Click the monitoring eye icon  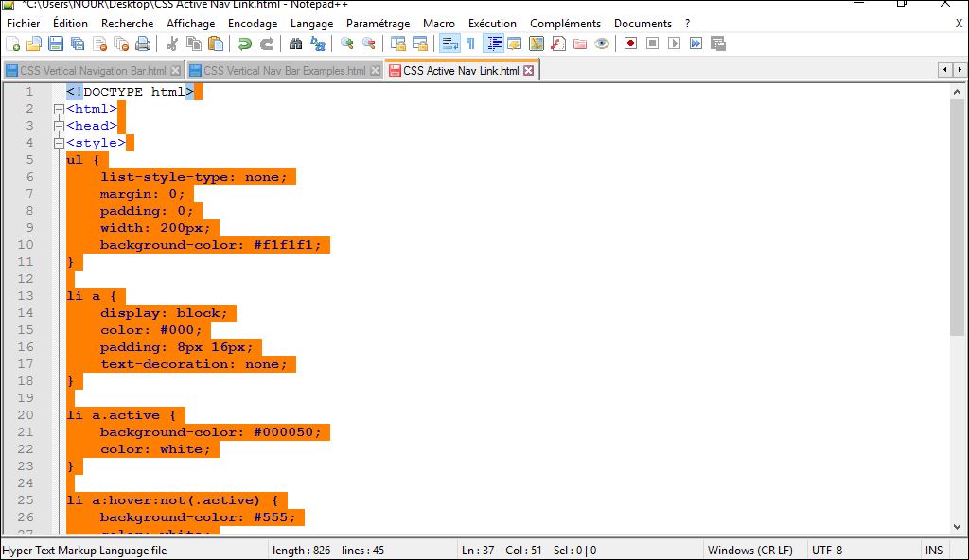click(601, 44)
